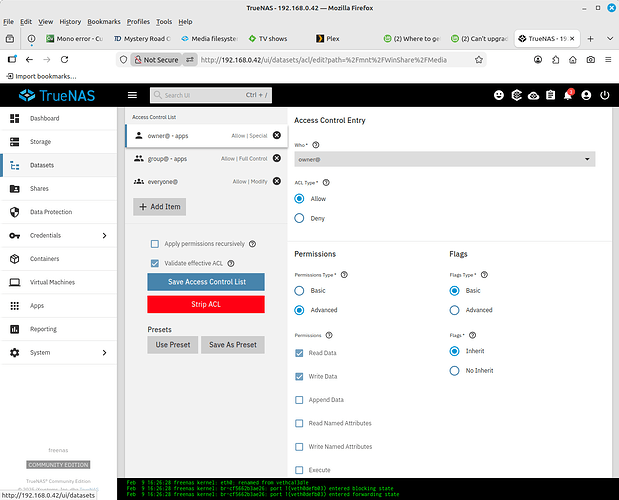The width and height of the screenshot is (619, 500).
Task: Choose Advanced permissions type
Action: pos(299,310)
